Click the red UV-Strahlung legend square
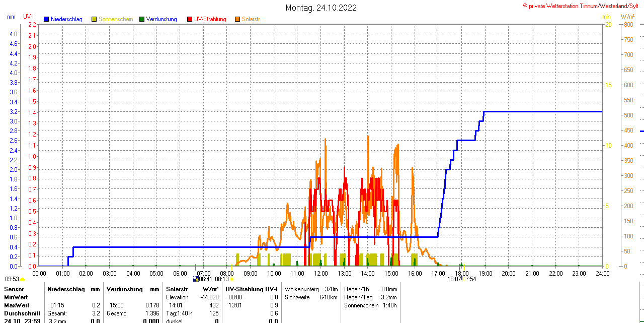 (190, 19)
